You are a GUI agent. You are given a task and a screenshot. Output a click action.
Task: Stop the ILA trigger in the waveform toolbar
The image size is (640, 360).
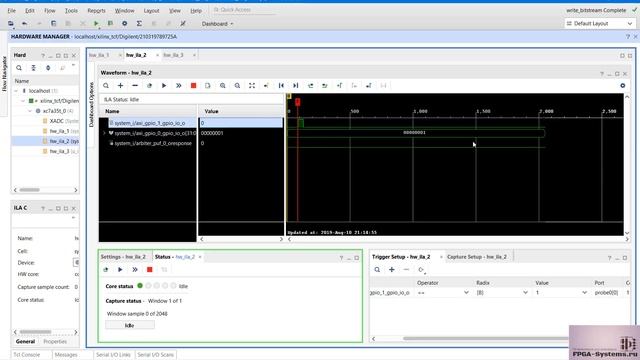point(193,86)
